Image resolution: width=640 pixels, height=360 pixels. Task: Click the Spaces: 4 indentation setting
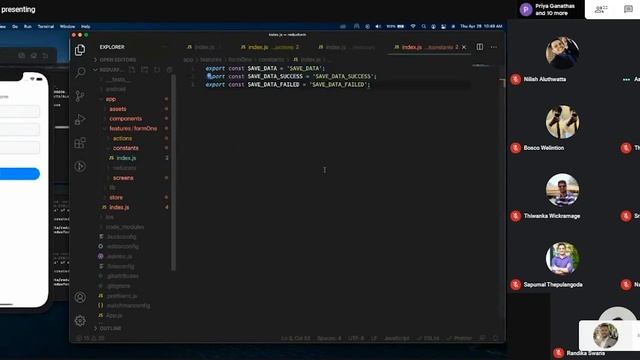point(329,338)
